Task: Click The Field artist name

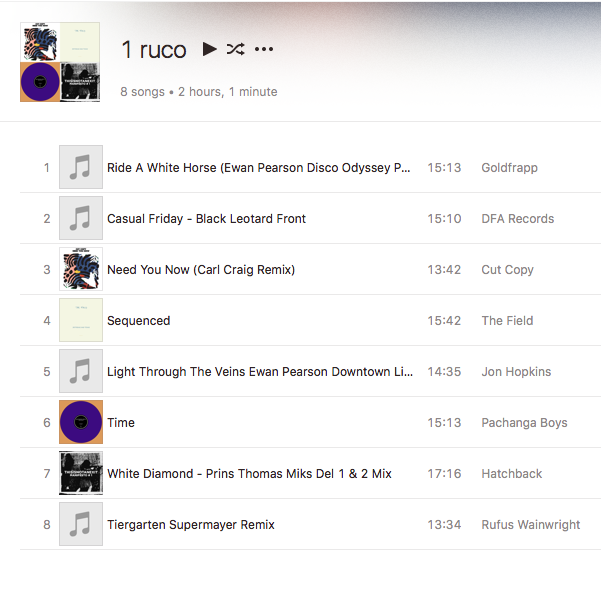Action: pyautogui.click(x=507, y=320)
